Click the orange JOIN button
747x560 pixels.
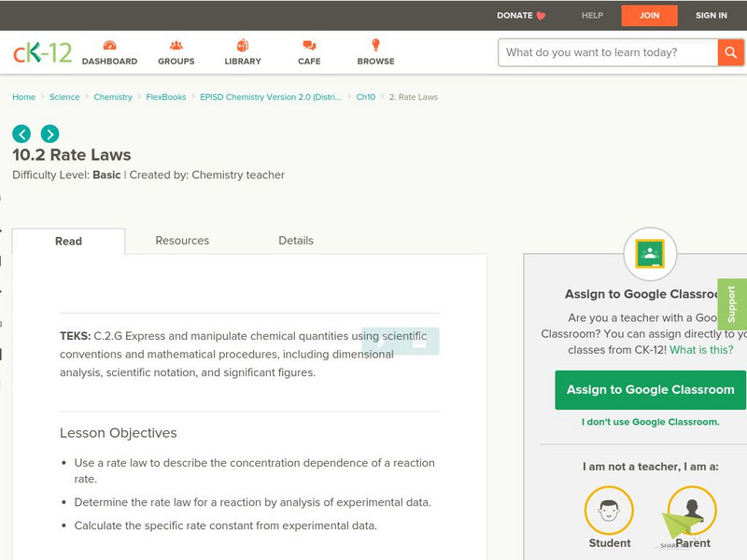point(649,15)
